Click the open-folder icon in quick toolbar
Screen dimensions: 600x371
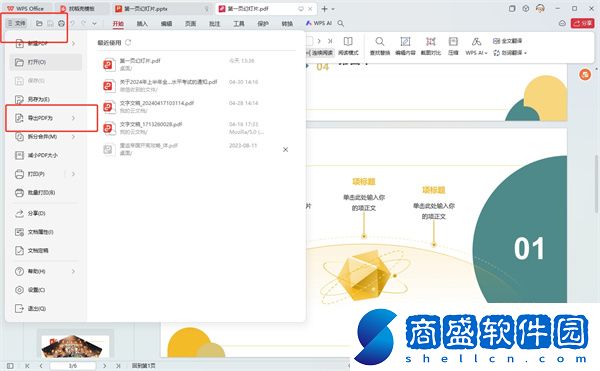tap(39, 23)
